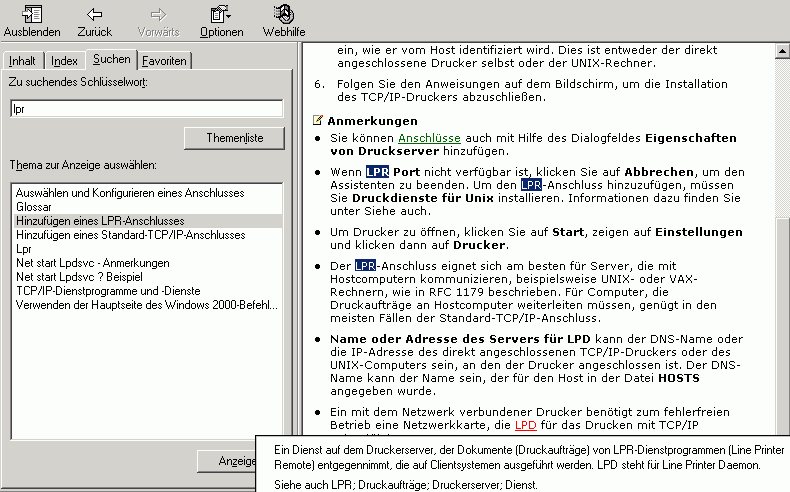Select topic 'Net start Lpdsvc - Anmerkungen'

[x=146, y=263]
